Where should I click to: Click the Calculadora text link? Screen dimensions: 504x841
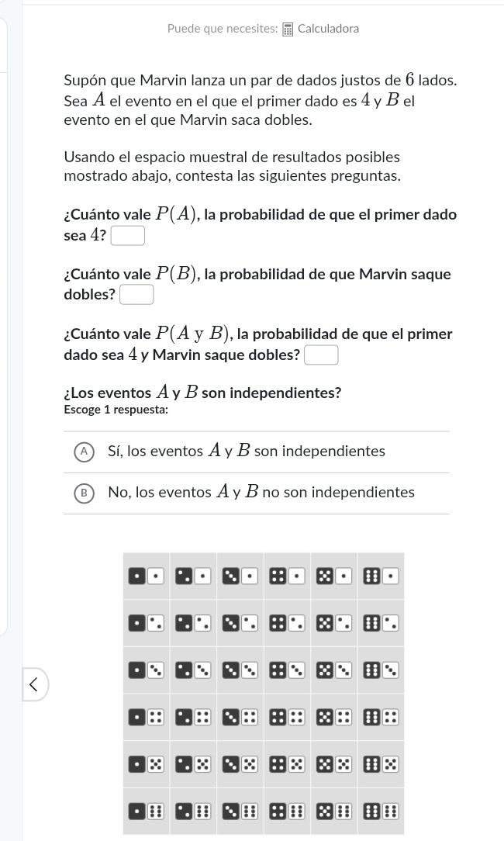point(328,29)
